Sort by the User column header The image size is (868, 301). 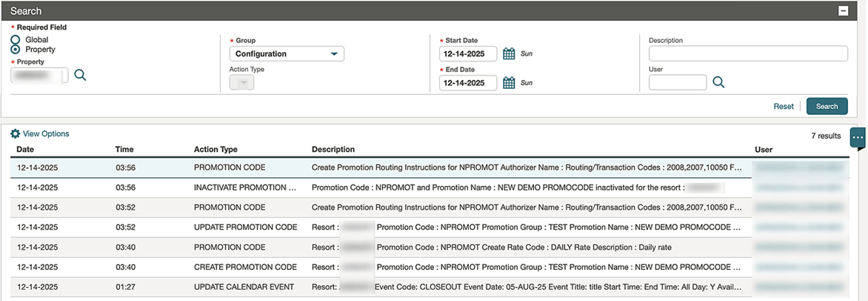[x=764, y=149]
